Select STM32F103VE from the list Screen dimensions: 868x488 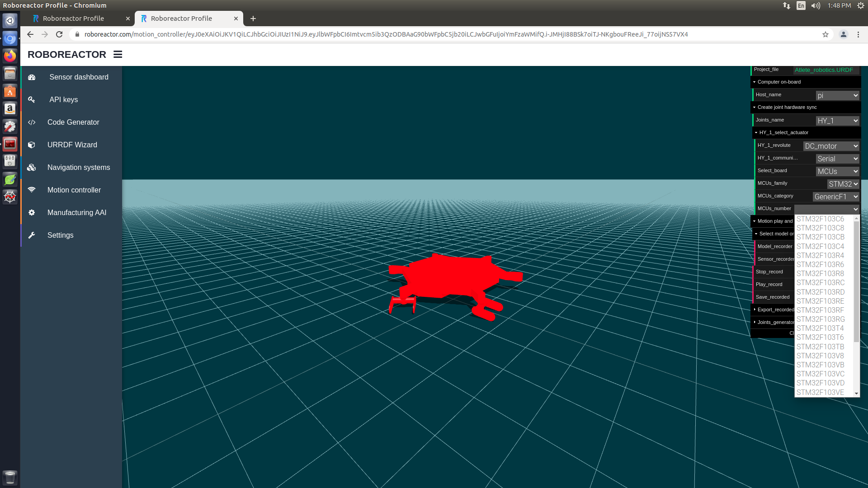tap(824, 392)
